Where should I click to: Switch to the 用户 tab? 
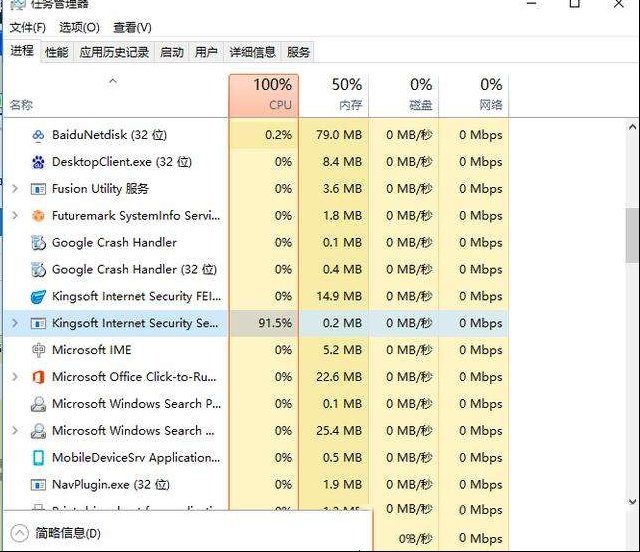coord(206,52)
